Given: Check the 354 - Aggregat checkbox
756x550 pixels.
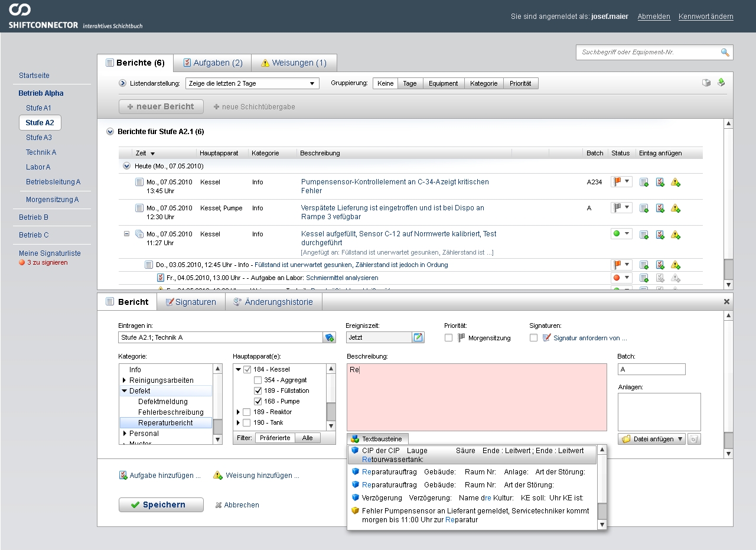Looking at the screenshot, I should click(x=258, y=380).
